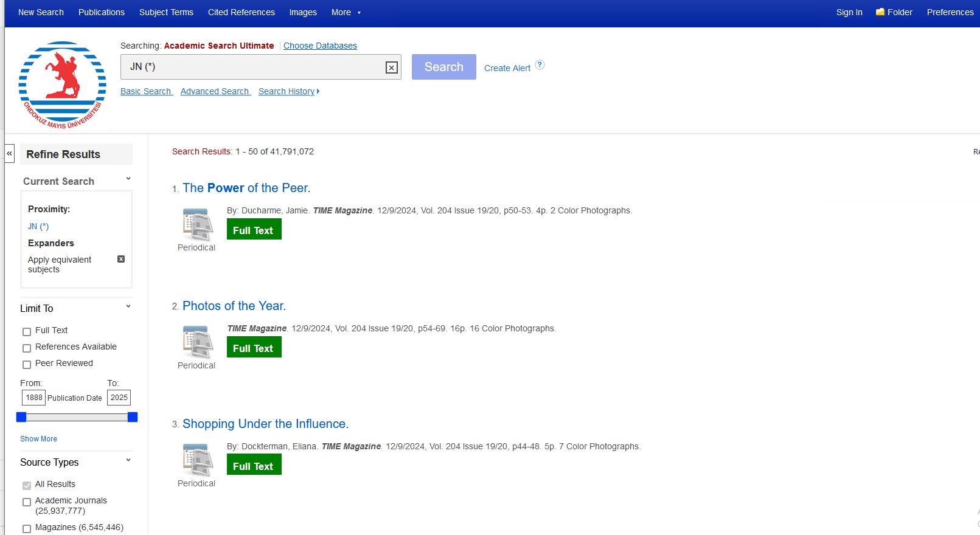The image size is (980, 535).
Task: Enable the Full Text limiter checkbox
Action: (x=27, y=332)
